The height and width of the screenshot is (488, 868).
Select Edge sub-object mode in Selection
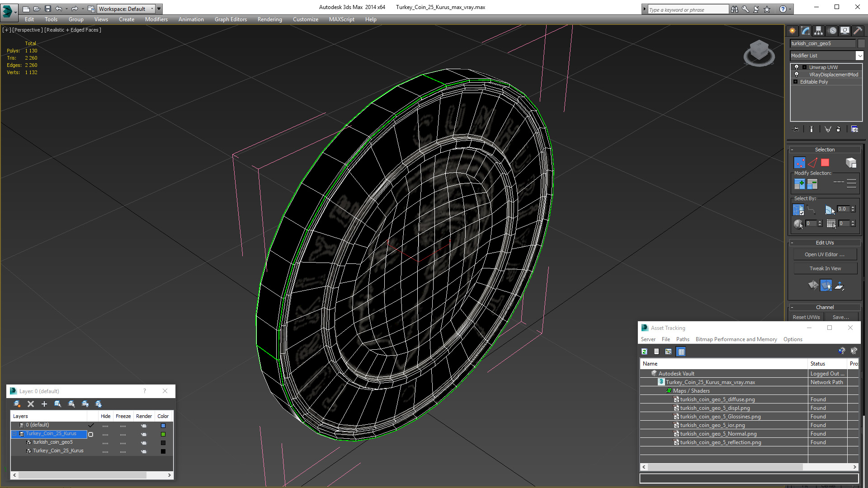point(812,163)
